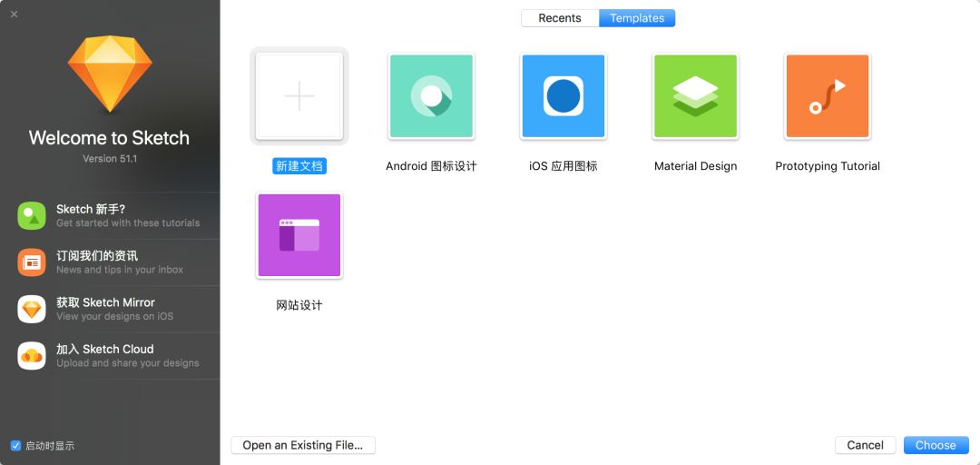980x465 pixels.
Task: Click the blue Choose button
Action: click(x=936, y=445)
